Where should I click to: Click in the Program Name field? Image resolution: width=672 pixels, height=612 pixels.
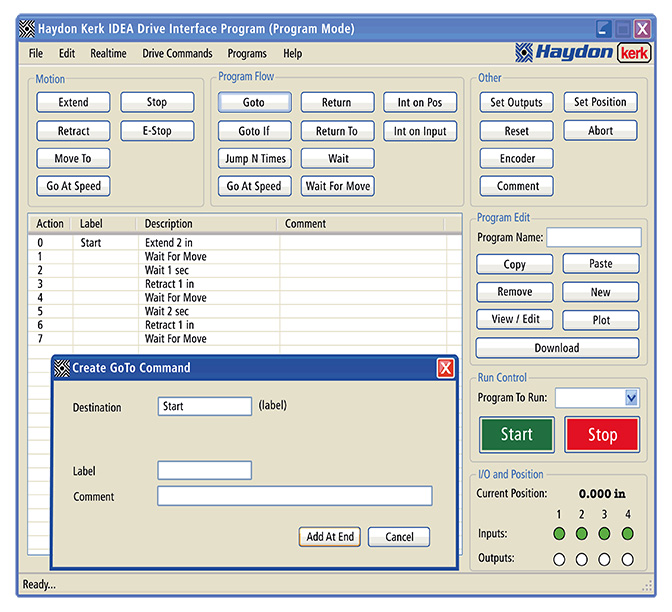pyautogui.click(x=593, y=238)
